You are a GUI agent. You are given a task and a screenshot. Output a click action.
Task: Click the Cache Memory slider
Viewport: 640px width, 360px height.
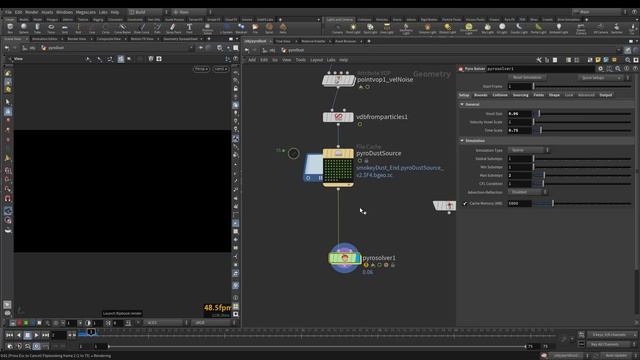coord(583,203)
